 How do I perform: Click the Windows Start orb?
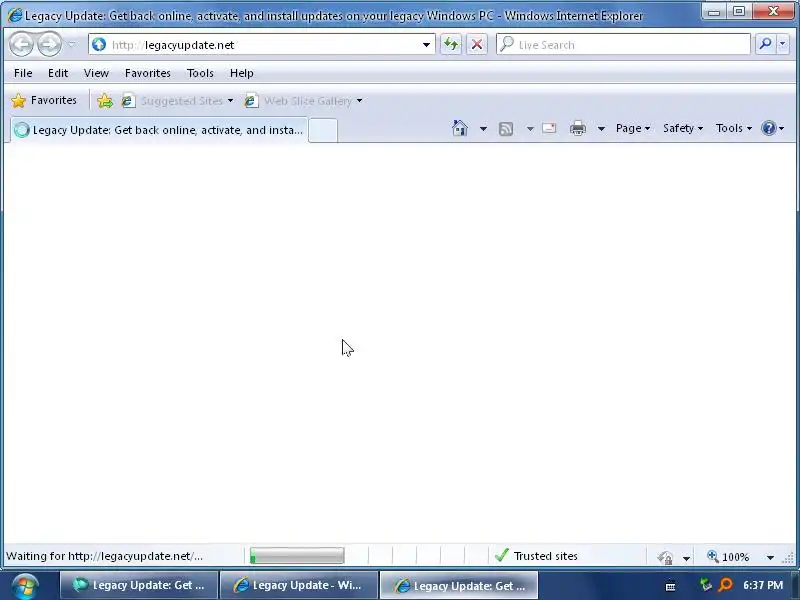point(24,586)
